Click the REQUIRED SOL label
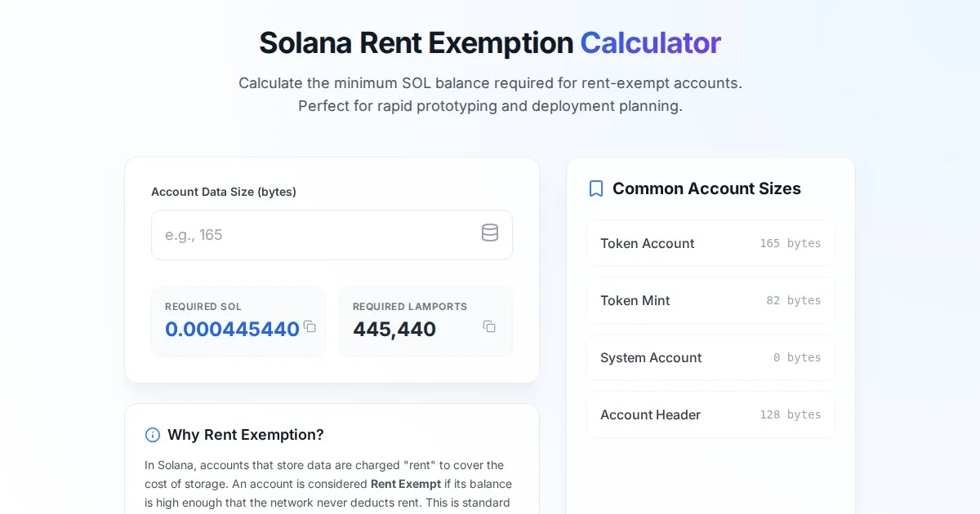Viewport: 980px width, 514px height. pos(203,307)
